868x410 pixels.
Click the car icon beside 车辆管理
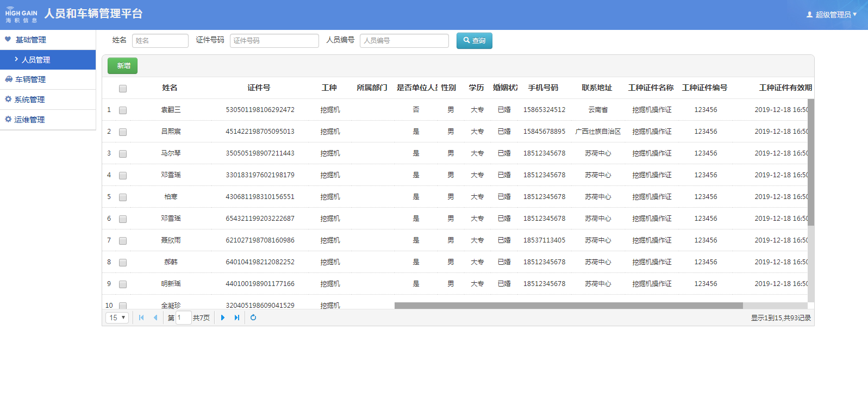pyautogui.click(x=9, y=79)
